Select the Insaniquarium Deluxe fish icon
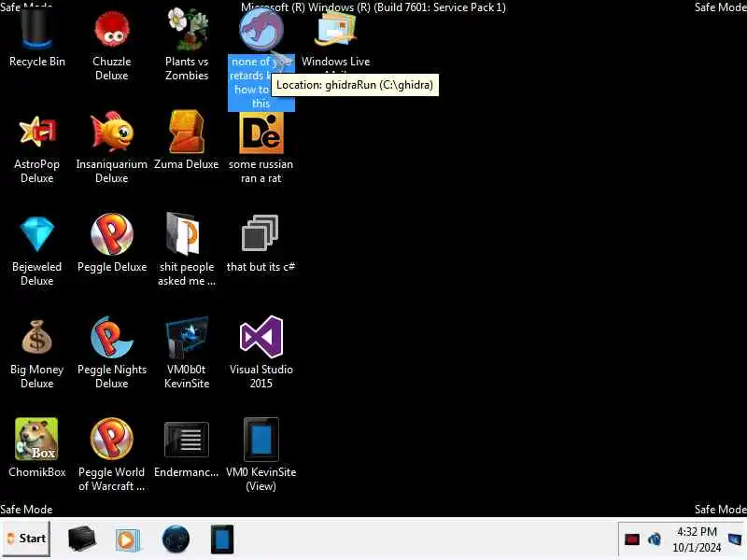747x560 pixels. [x=111, y=132]
